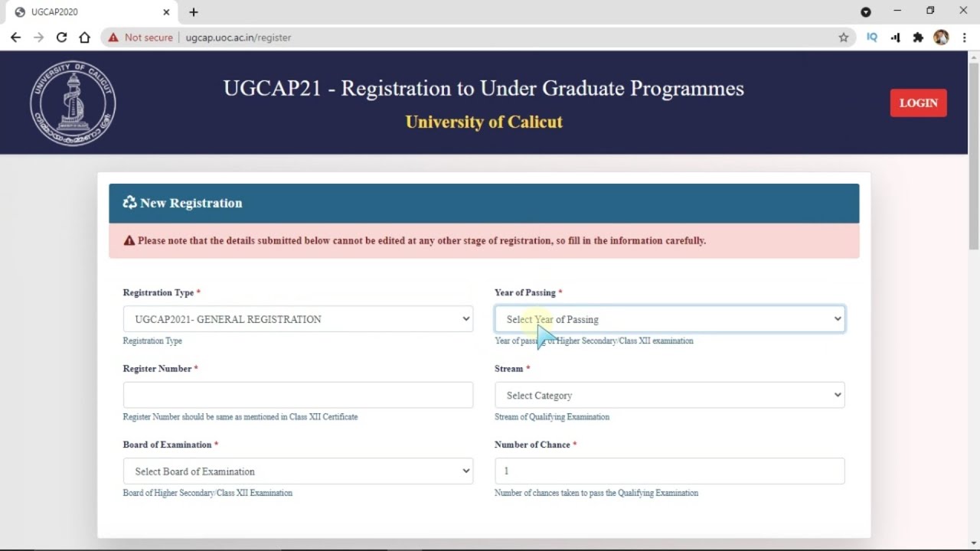Click the Number of Chance field

pos(669,471)
